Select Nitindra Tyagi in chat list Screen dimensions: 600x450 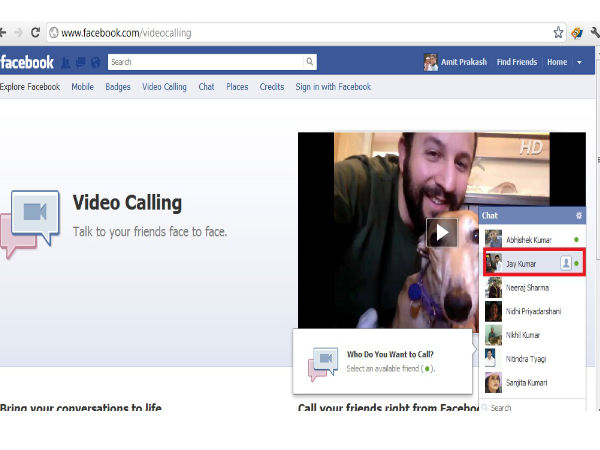[533, 359]
